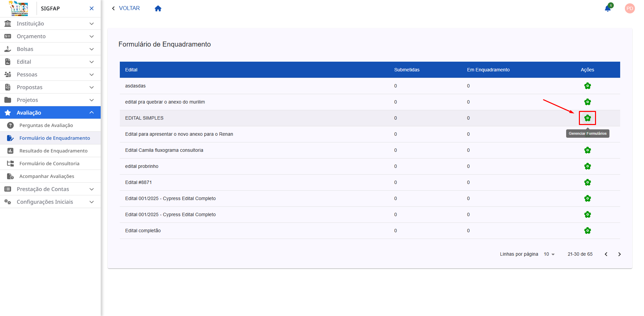Expand Prestação de Contas menu

coord(50,189)
